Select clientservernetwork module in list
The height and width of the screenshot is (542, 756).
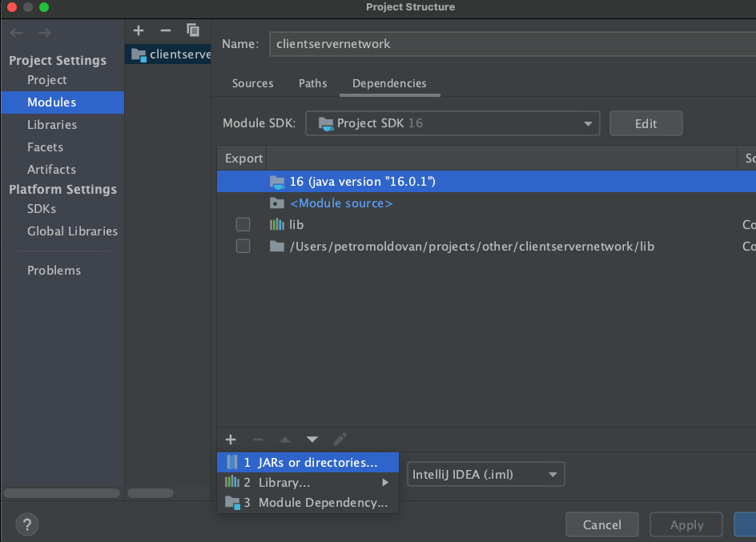[168, 54]
